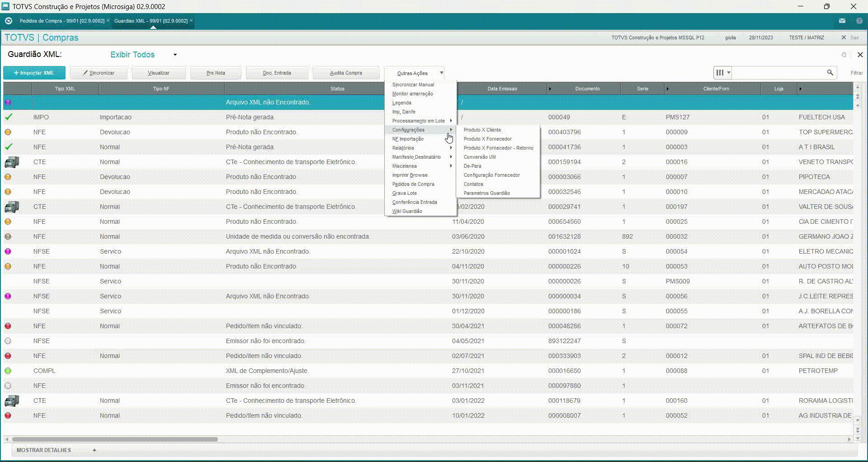Click the Audita Compra button

[x=346, y=73]
